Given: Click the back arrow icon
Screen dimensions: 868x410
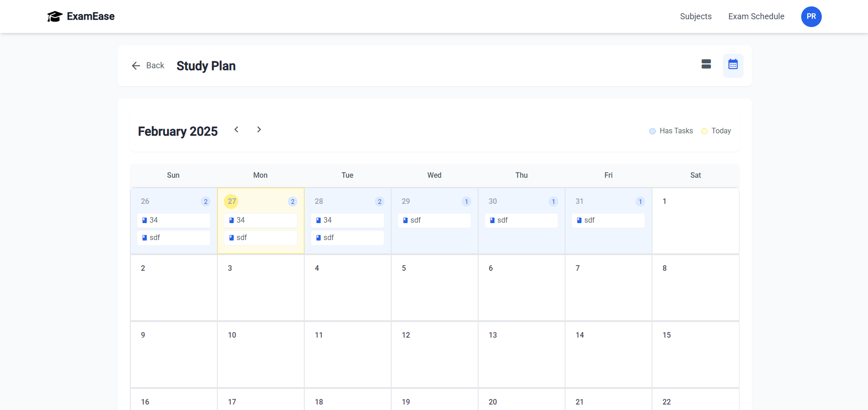Looking at the screenshot, I should (136, 66).
